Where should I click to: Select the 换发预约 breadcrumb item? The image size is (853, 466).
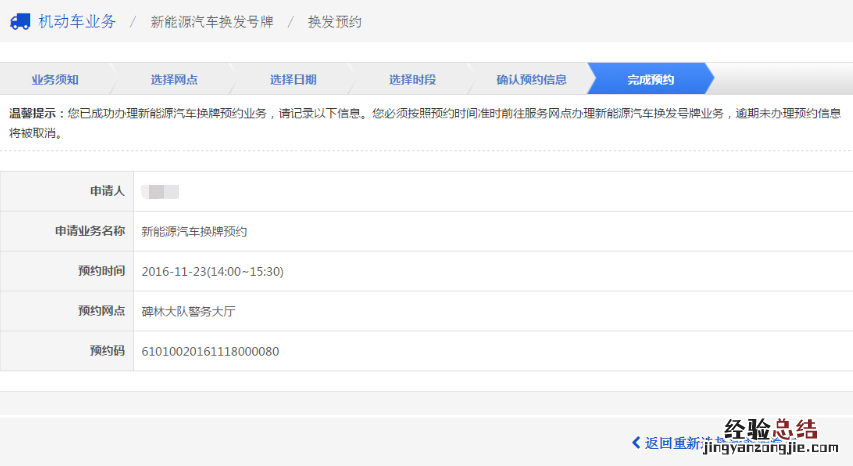334,22
